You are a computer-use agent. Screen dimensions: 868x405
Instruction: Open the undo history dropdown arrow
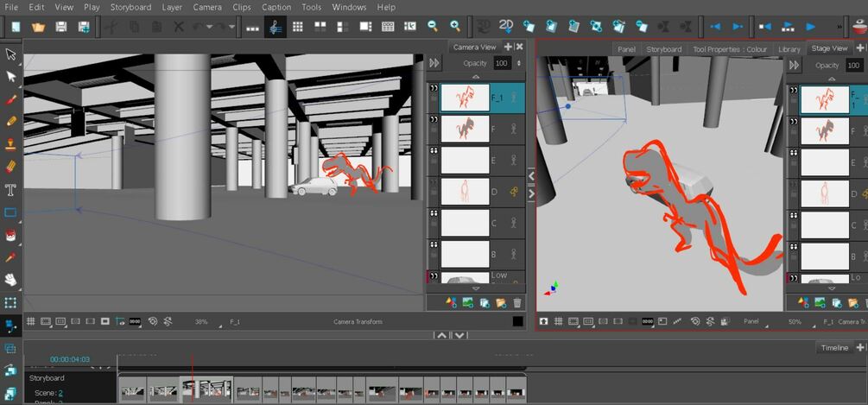[209, 27]
